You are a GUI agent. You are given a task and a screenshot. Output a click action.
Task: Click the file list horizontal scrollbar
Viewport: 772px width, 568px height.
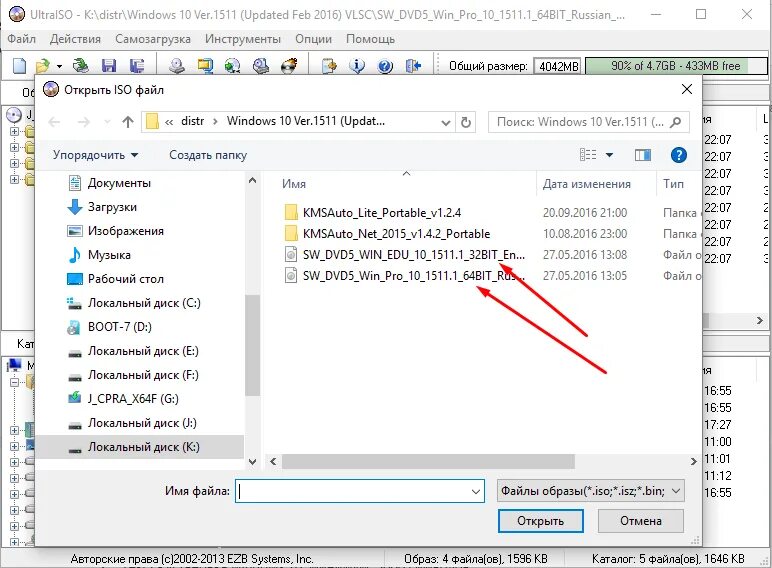click(x=428, y=461)
